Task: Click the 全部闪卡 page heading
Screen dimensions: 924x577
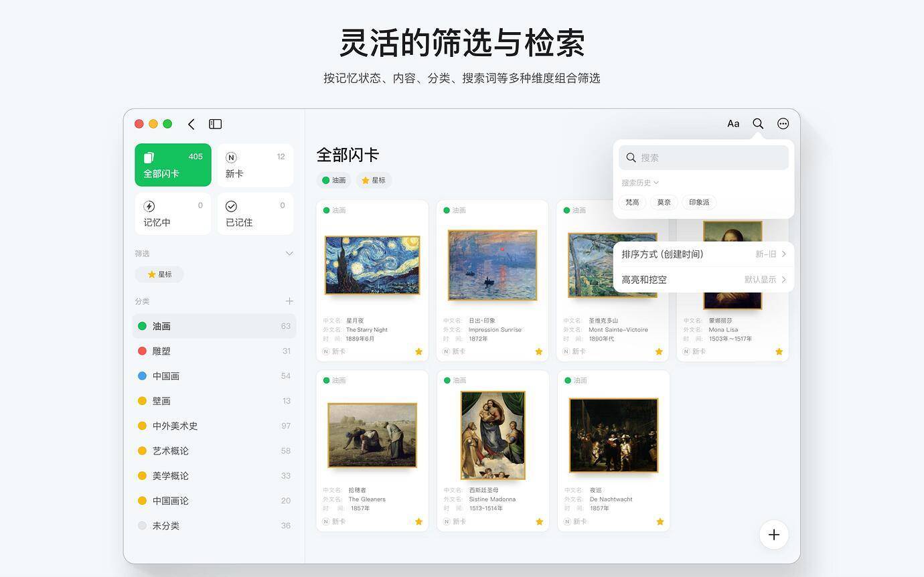Action: click(348, 155)
